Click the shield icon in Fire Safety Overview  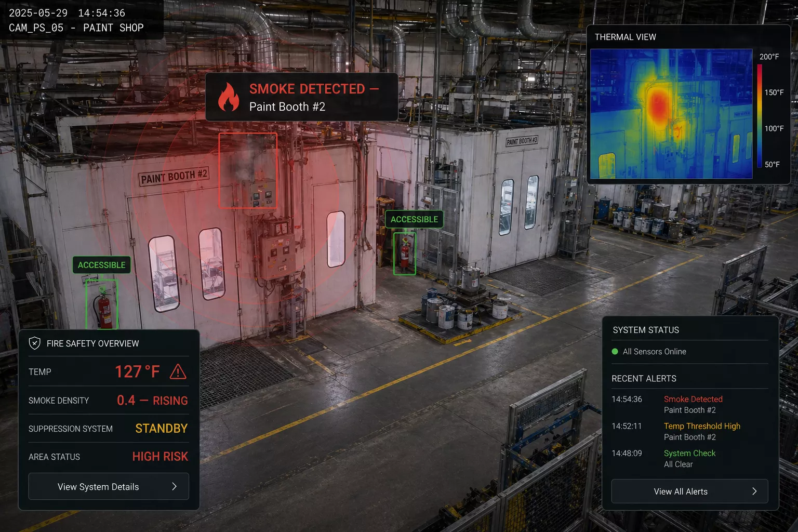34,343
